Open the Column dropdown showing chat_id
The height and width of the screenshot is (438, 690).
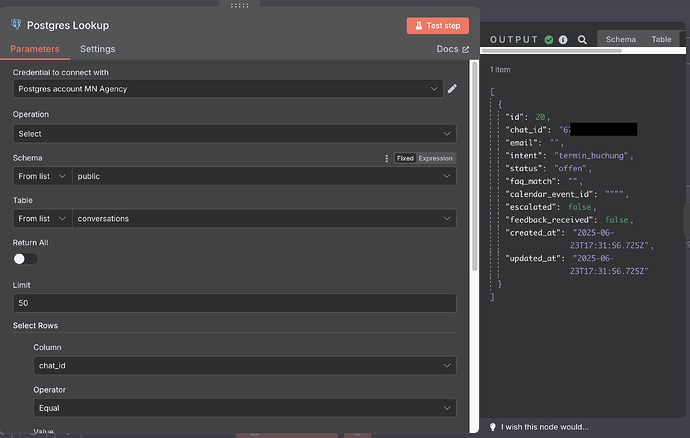click(245, 365)
